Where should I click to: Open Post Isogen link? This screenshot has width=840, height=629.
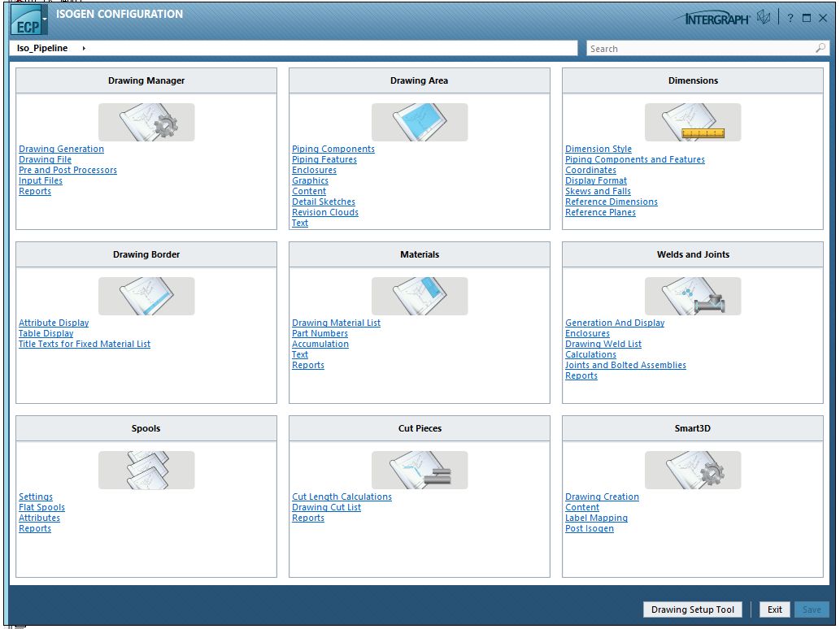tap(590, 529)
